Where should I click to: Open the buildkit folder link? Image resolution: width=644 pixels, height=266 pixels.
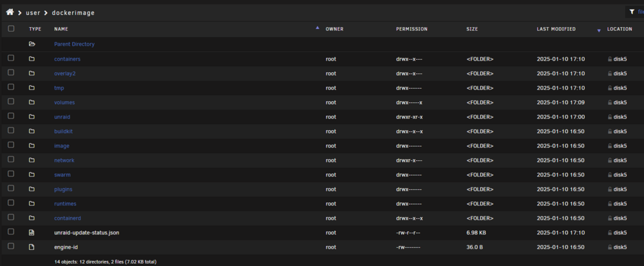[x=63, y=131]
